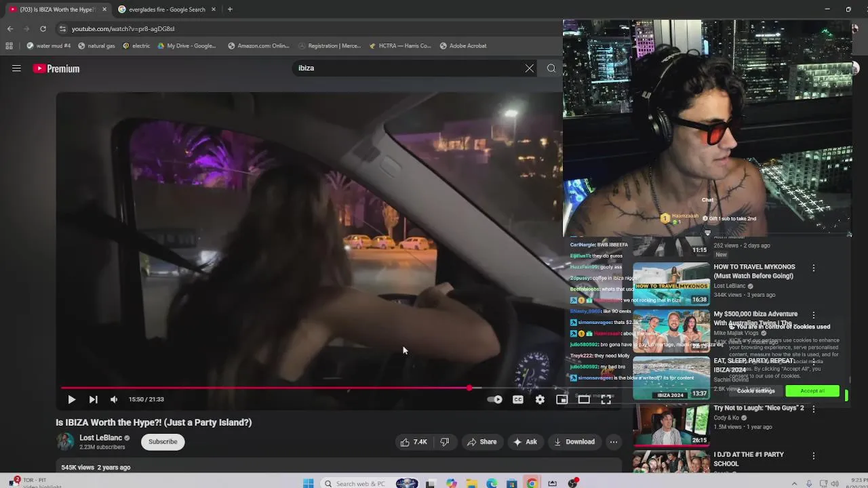Open more actions ellipsis under video
868x488 pixels.
pos(614,442)
